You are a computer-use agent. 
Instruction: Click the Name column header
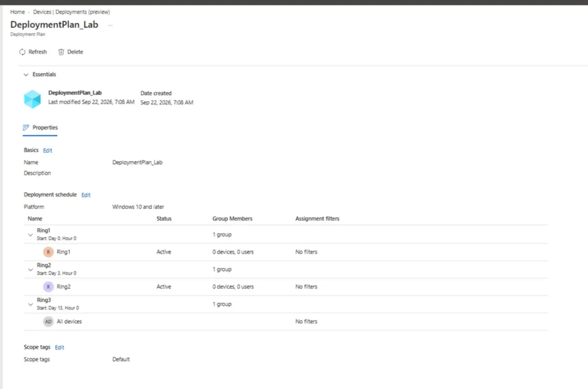click(x=35, y=219)
